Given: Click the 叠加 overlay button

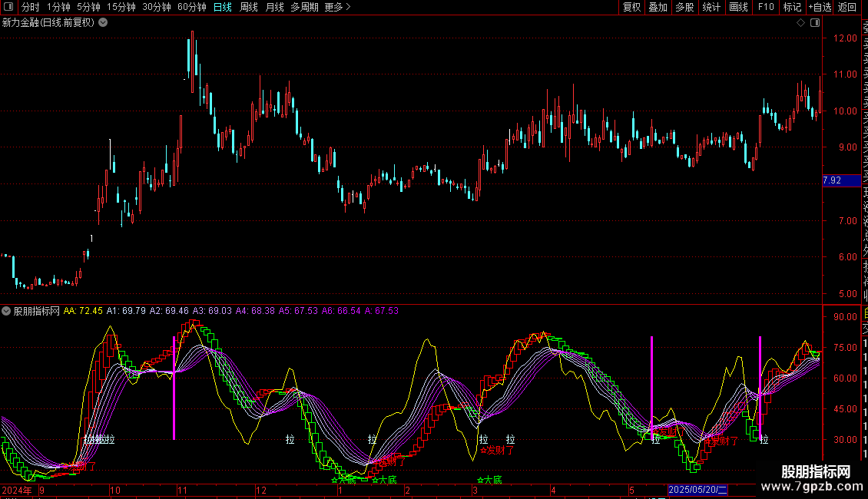Looking at the screenshot, I should point(658,7).
